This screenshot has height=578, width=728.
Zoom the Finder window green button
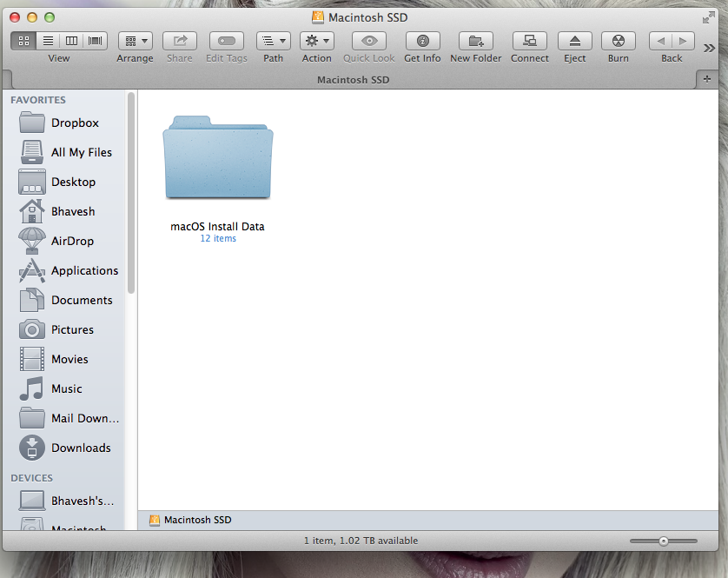click(x=50, y=17)
